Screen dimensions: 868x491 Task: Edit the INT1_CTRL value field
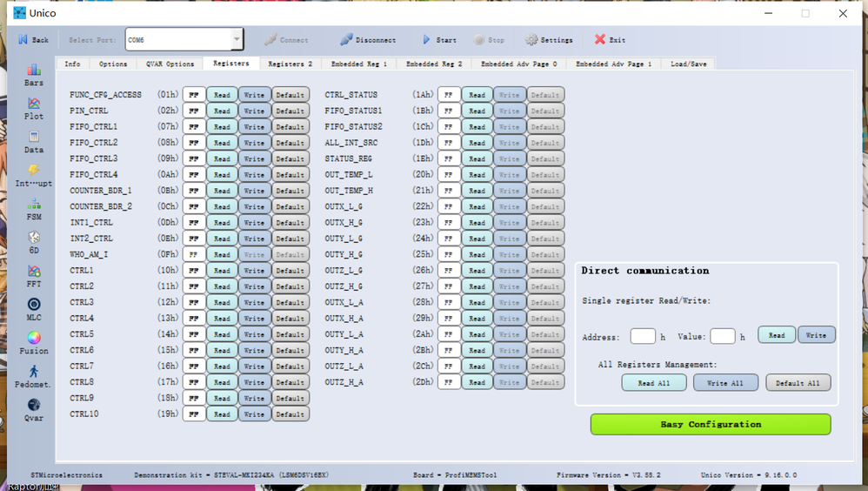pos(194,223)
